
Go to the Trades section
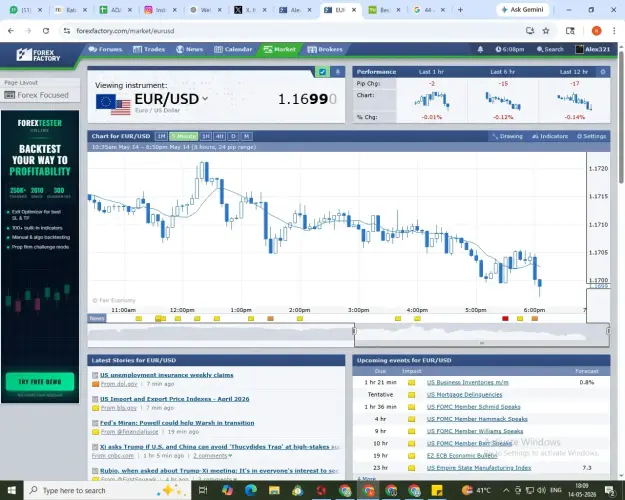(x=149, y=49)
